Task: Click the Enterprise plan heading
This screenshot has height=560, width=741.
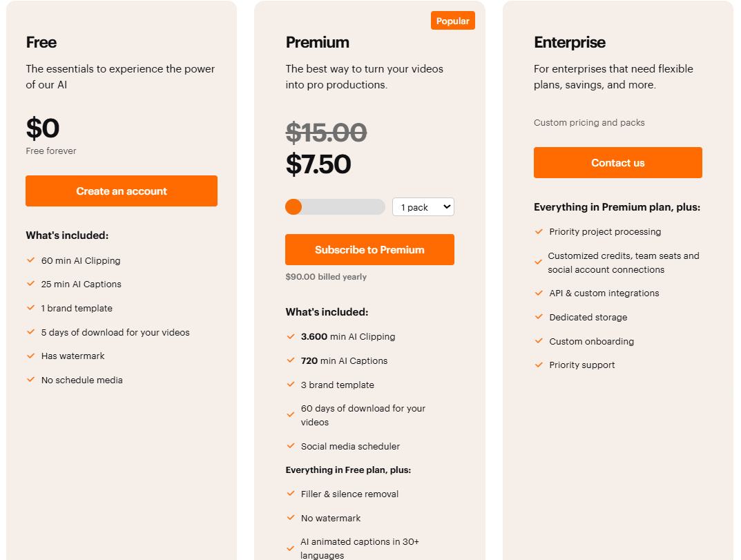Action: click(570, 43)
